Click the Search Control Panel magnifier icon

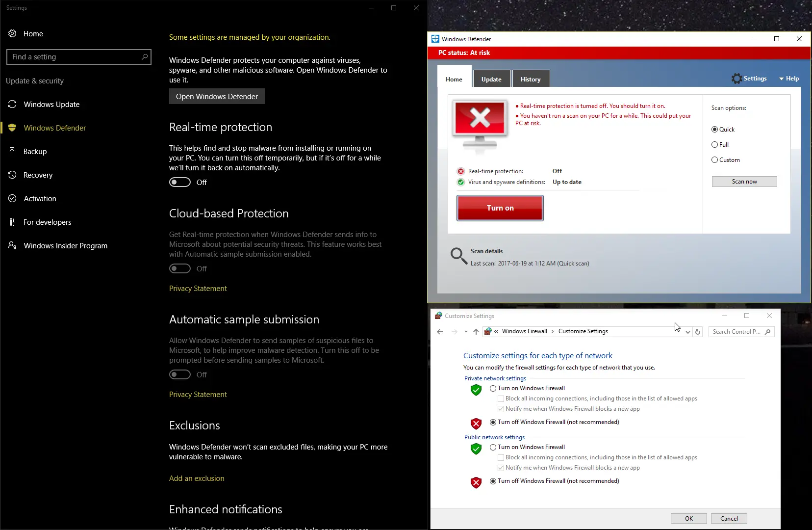coord(767,332)
